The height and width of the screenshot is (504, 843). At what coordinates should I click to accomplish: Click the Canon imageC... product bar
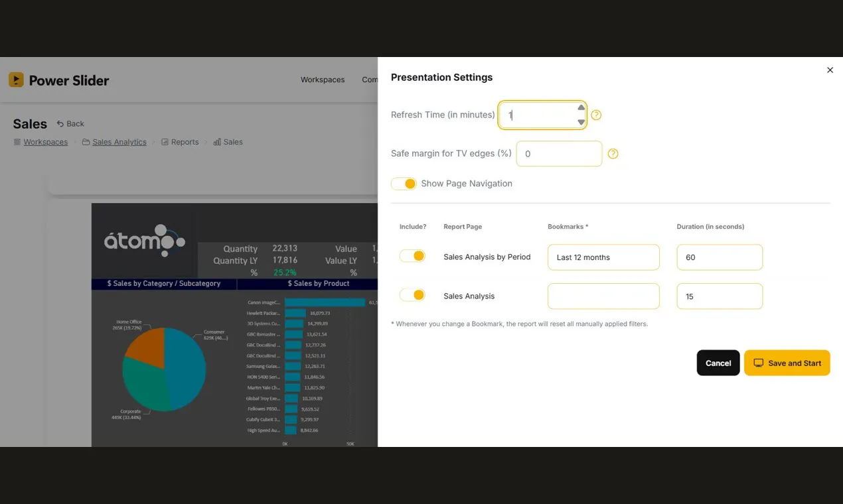pos(325,302)
